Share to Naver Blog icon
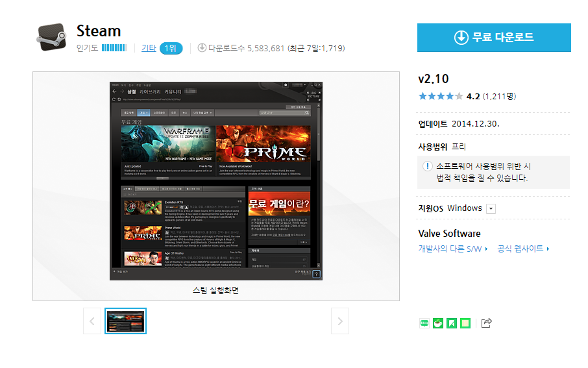This screenshot has height=368, width=588. click(x=424, y=323)
